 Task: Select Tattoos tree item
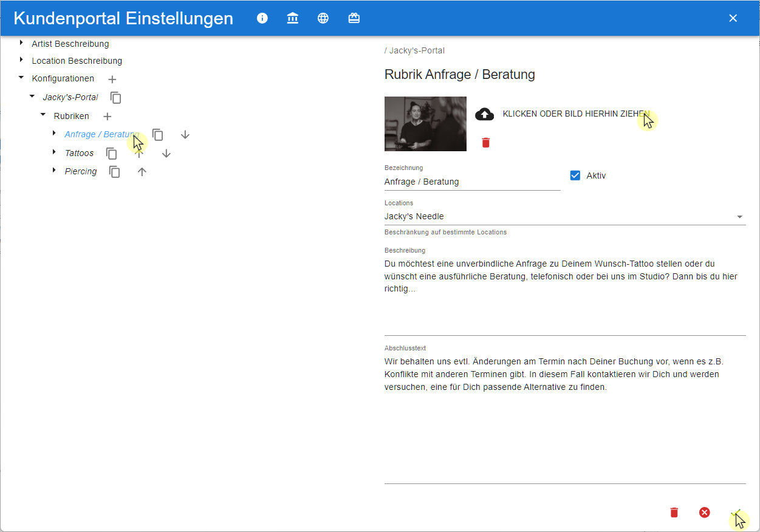coord(80,153)
